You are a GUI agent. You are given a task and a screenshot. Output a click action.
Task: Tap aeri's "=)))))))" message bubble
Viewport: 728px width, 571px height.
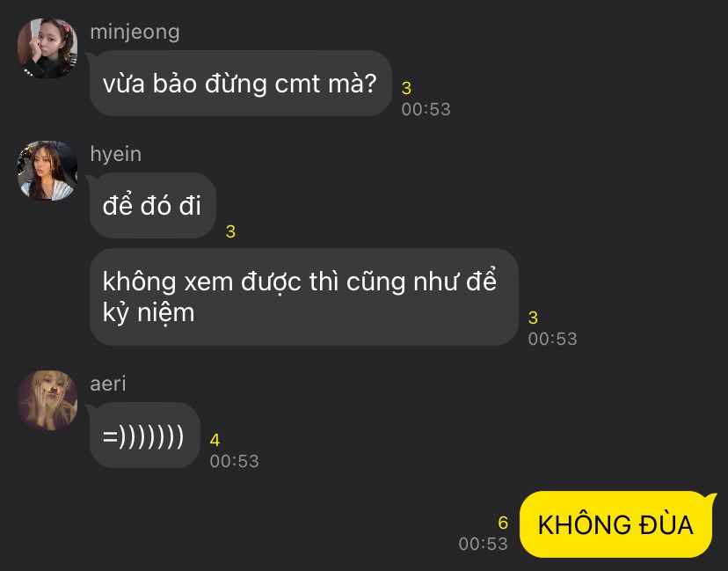tap(144, 435)
